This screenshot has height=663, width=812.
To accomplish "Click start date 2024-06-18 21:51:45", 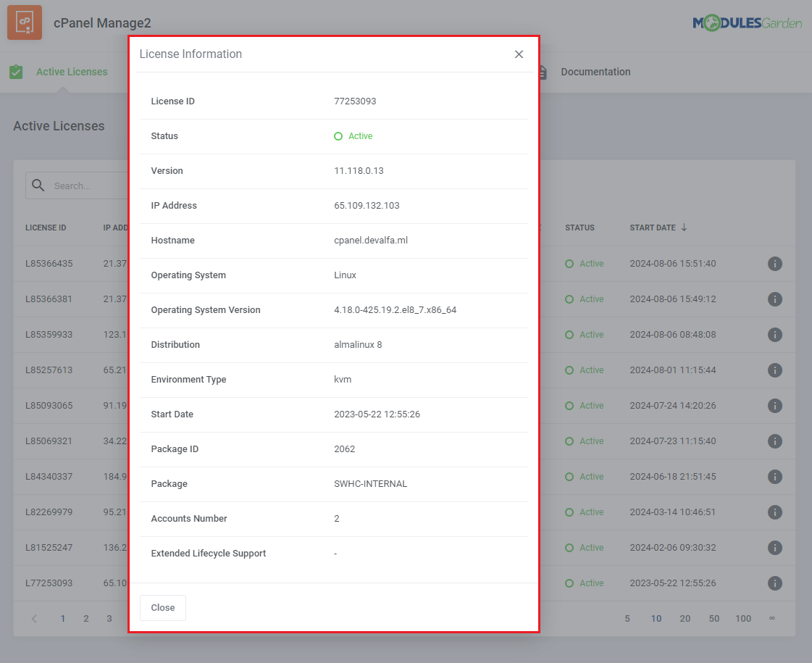I will point(673,477).
